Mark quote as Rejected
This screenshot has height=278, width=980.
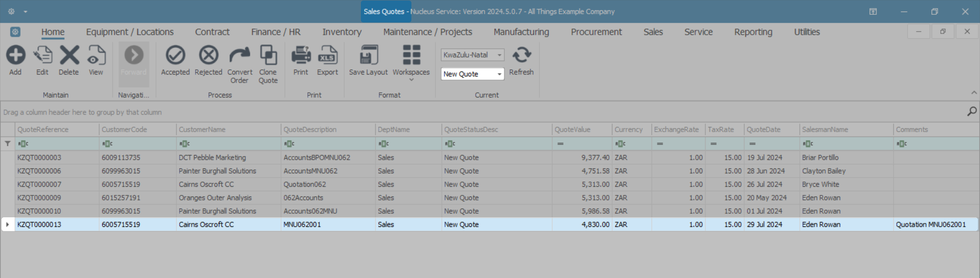pyautogui.click(x=208, y=56)
